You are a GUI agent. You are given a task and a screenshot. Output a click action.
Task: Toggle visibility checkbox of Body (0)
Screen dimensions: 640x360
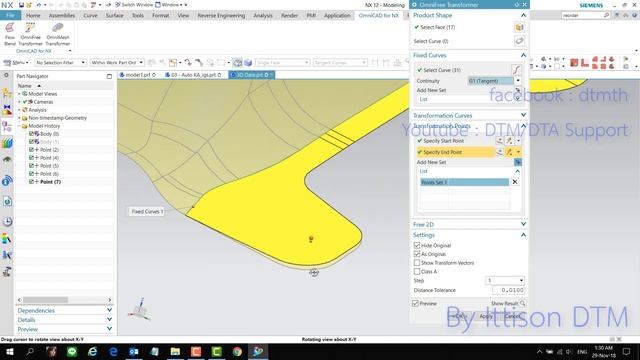[x=31, y=134]
